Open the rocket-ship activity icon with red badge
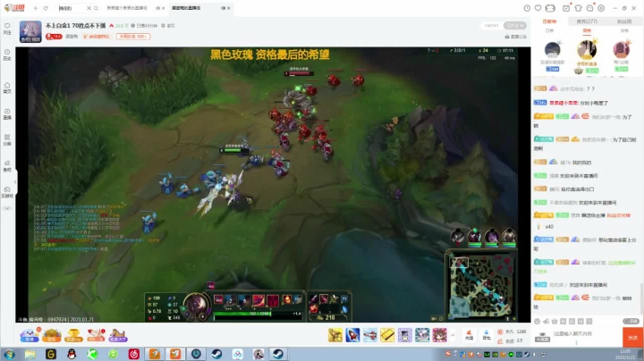Screen dimensions: 644x361 tap(96, 335)
